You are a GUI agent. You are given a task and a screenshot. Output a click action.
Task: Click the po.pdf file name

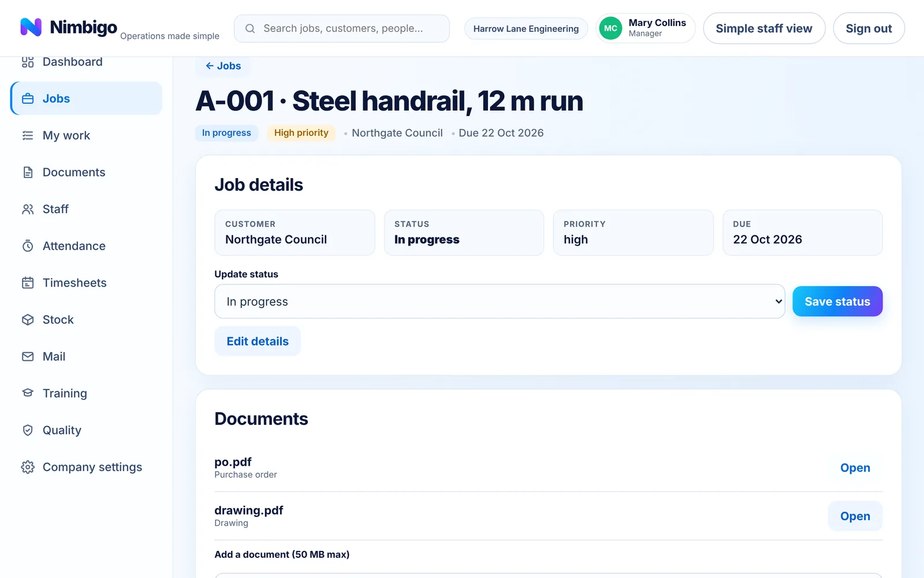coord(233,462)
